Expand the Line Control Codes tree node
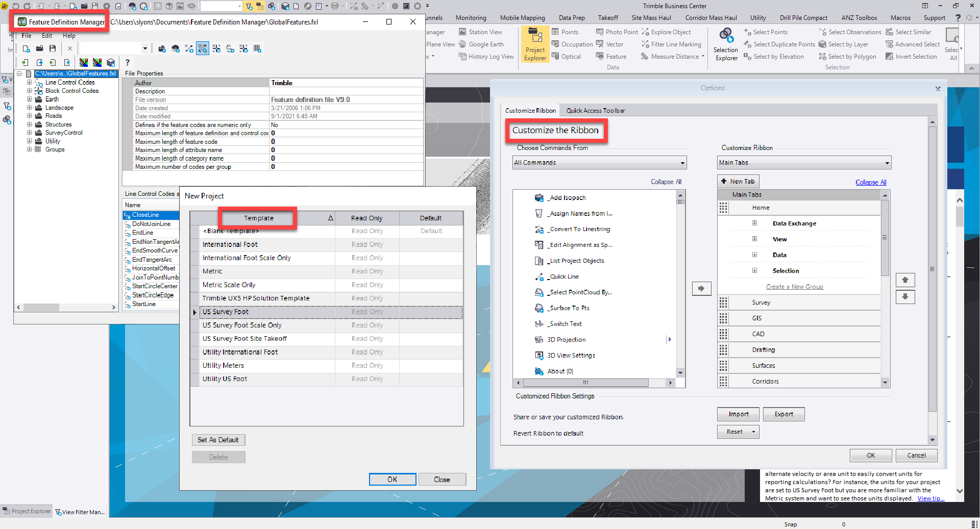 tap(29, 82)
